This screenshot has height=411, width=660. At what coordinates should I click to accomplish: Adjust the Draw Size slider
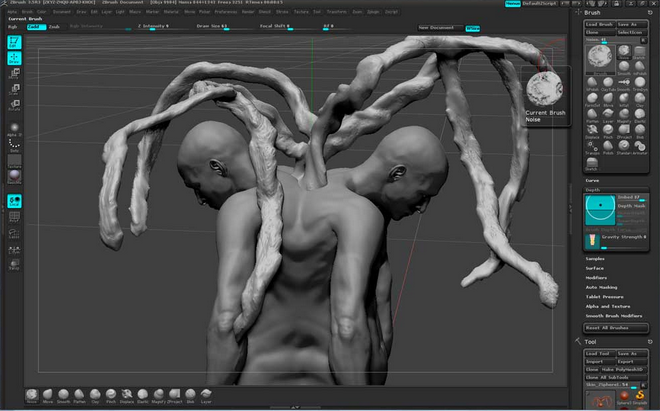[x=215, y=27]
